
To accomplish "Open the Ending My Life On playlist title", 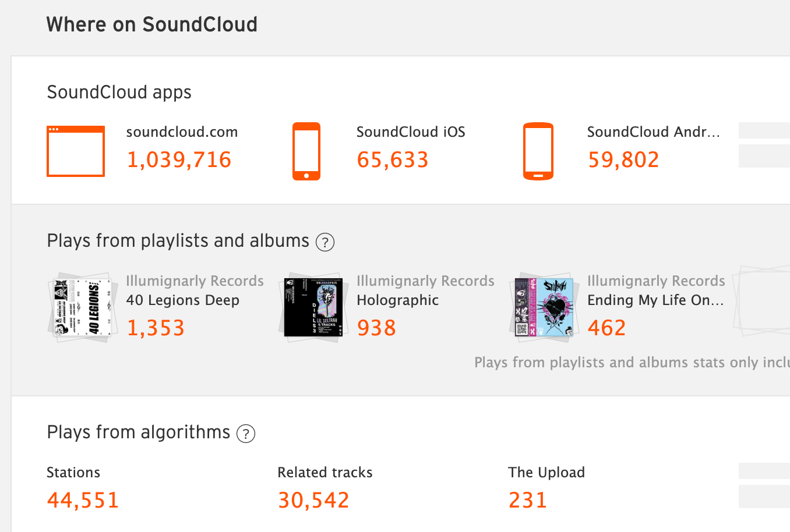I will pos(655,300).
